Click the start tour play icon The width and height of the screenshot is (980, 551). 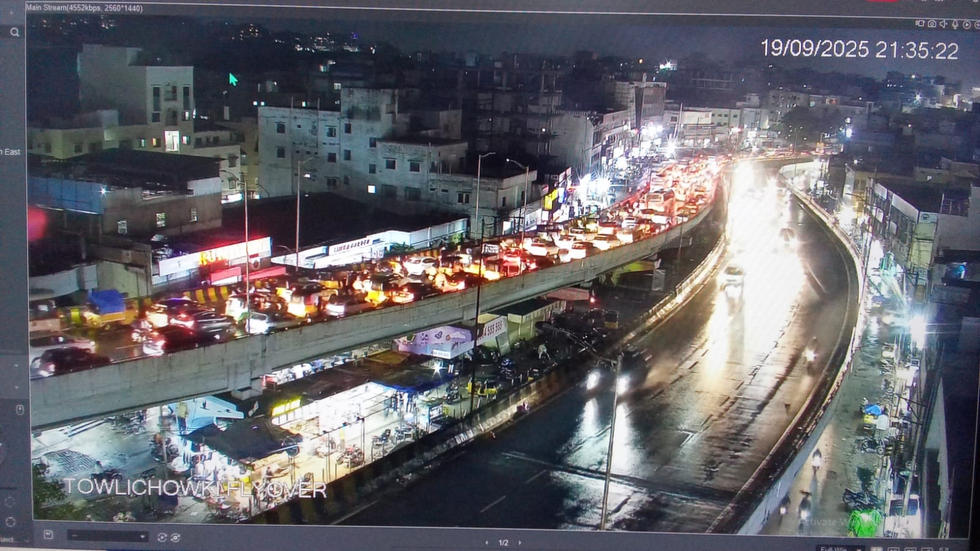[x=162, y=538]
